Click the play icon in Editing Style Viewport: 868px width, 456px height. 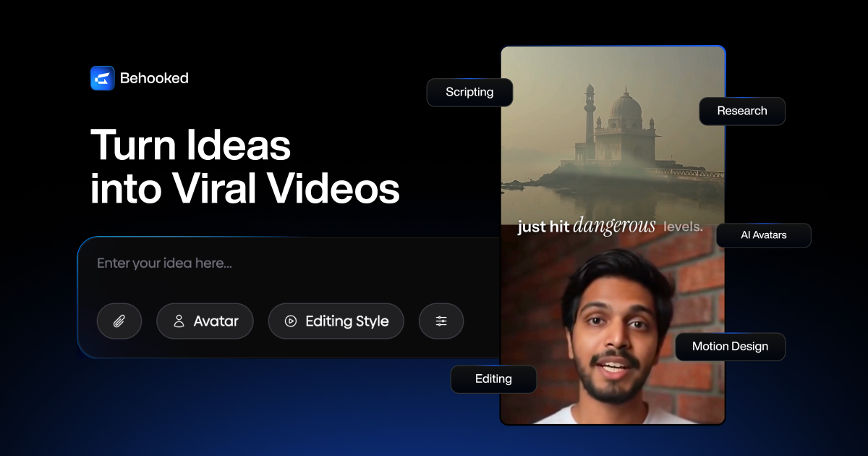click(291, 321)
